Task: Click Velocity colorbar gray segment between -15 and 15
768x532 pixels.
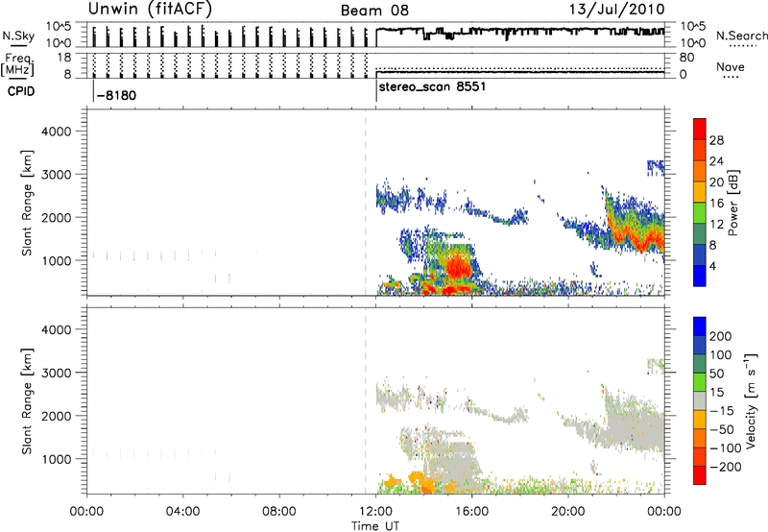Action: pyautogui.click(x=700, y=400)
